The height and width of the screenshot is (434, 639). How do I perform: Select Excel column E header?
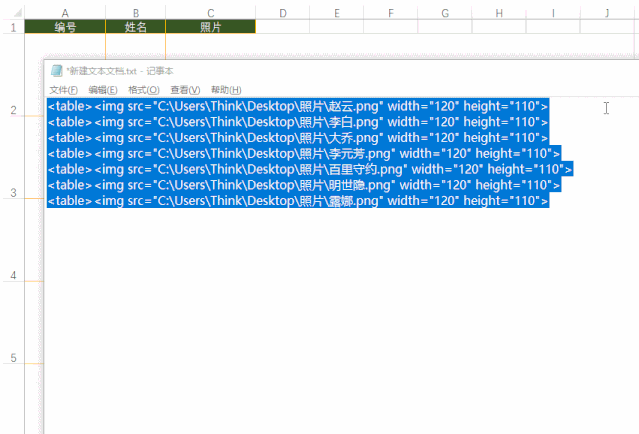pos(337,13)
